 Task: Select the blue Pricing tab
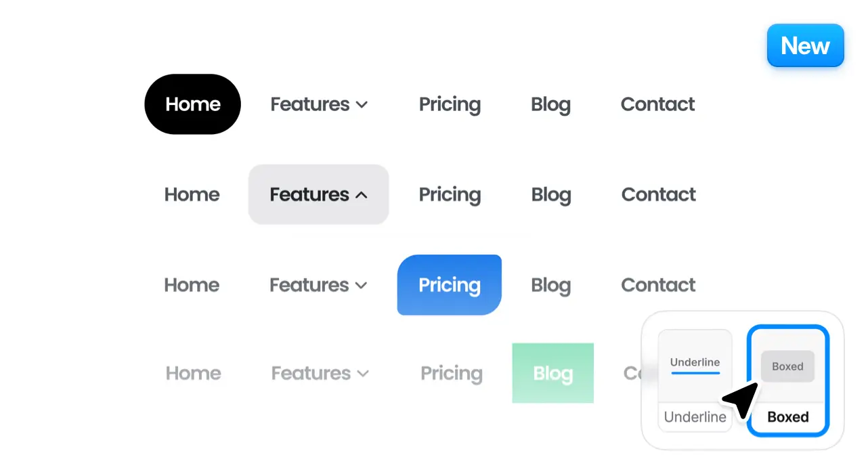coord(449,285)
